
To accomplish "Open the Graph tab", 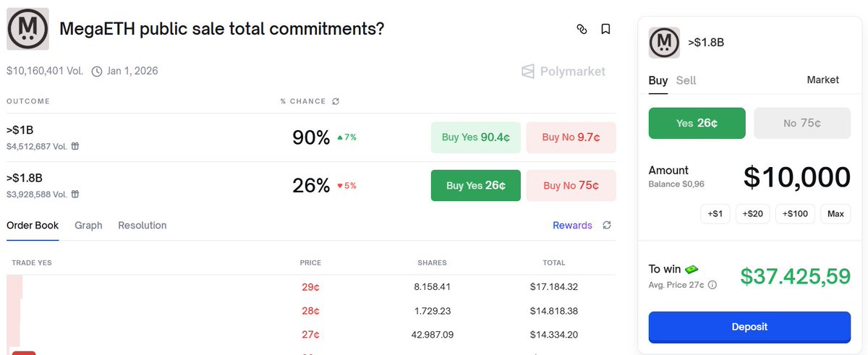I will click(x=88, y=226).
